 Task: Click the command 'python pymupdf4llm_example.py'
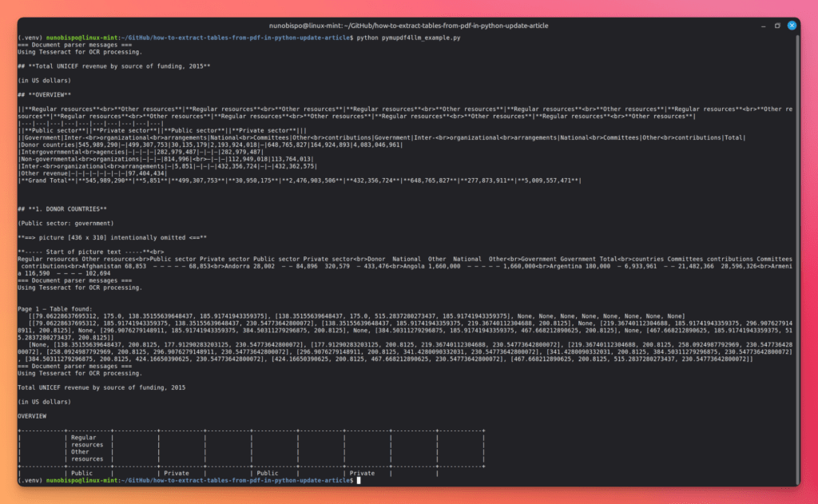(x=408, y=38)
